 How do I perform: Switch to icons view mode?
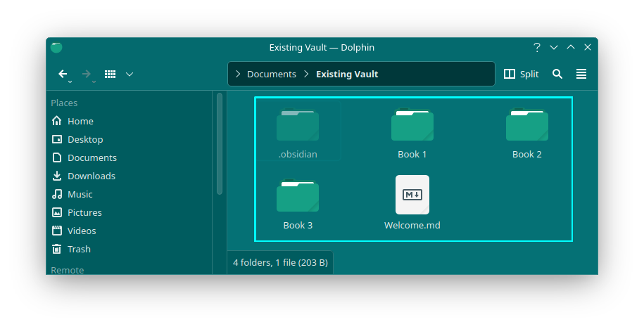pyautogui.click(x=110, y=74)
